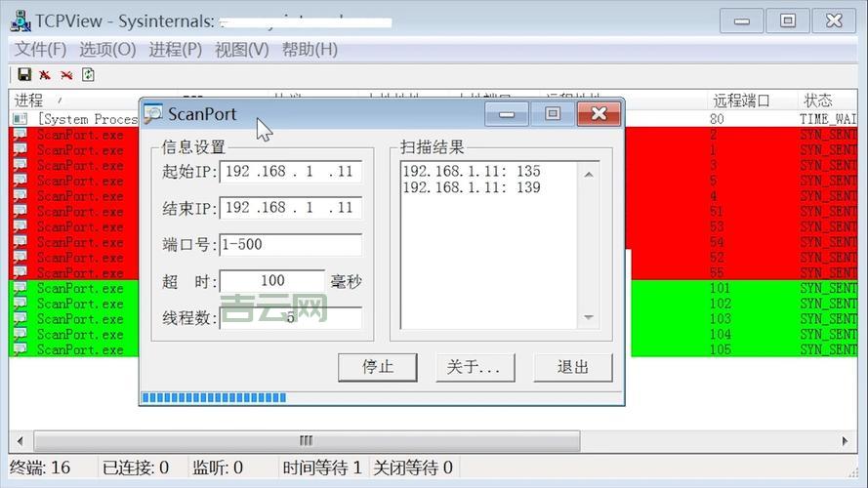
Task: Sort by the 远程端口 column header
Action: pyautogui.click(x=742, y=100)
